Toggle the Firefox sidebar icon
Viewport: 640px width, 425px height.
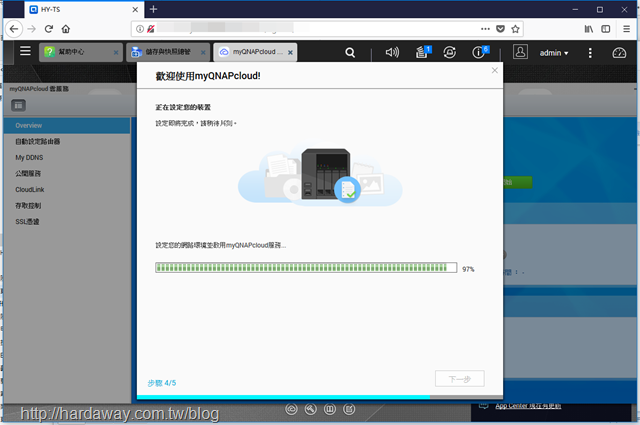point(606,29)
